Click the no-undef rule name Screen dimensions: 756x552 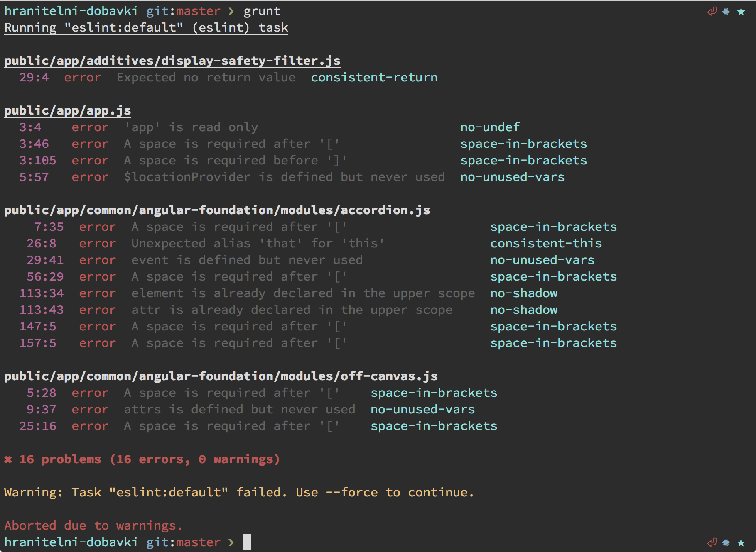pyautogui.click(x=490, y=127)
